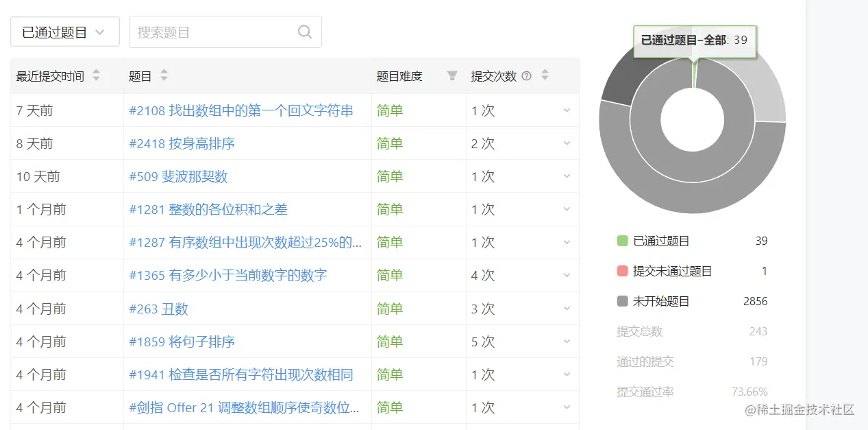Select the 已通过题目 legend label
868x430 pixels.
pyautogui.click(x=661, y=241)
